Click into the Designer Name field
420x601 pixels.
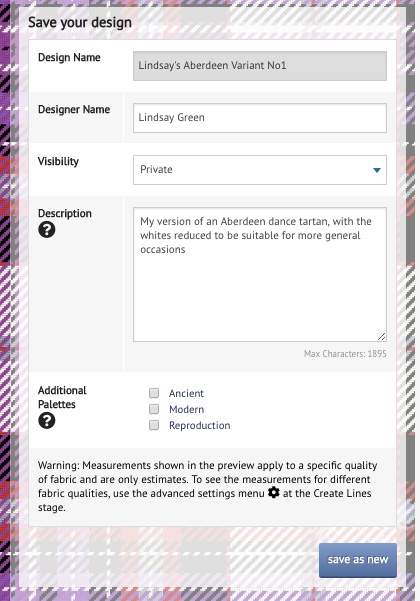click(x=260, y=118)
